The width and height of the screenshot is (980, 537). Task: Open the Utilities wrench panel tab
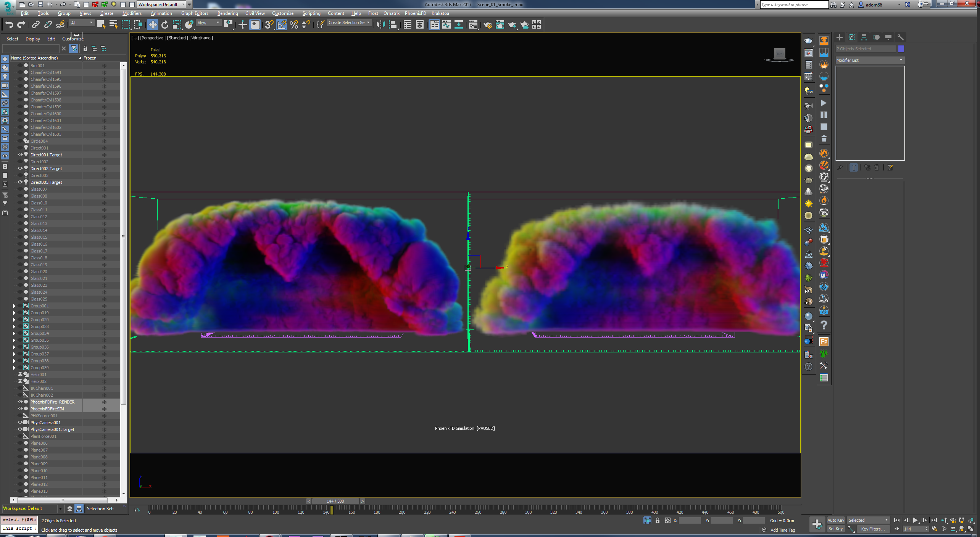tap(901, 37)
